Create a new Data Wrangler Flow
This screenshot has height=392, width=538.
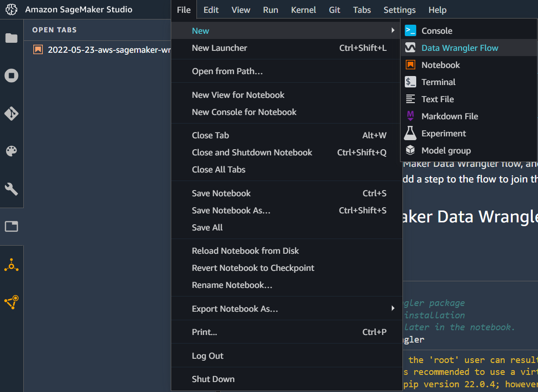469,48
